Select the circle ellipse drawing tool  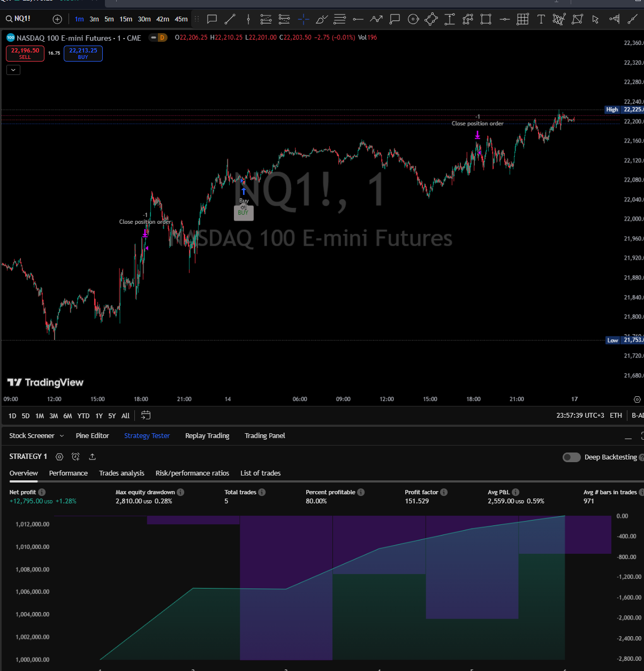413,19
